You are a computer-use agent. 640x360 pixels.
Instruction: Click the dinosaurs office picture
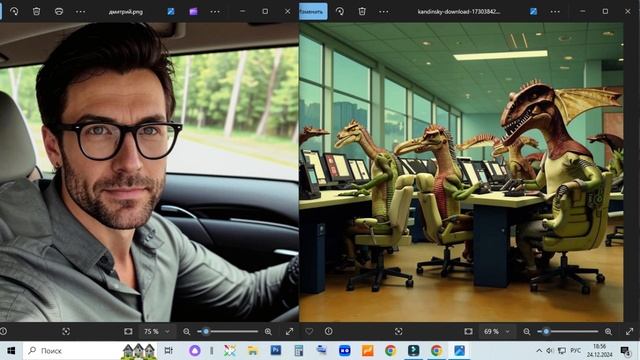pyautogui.click(x=461, y=172)
